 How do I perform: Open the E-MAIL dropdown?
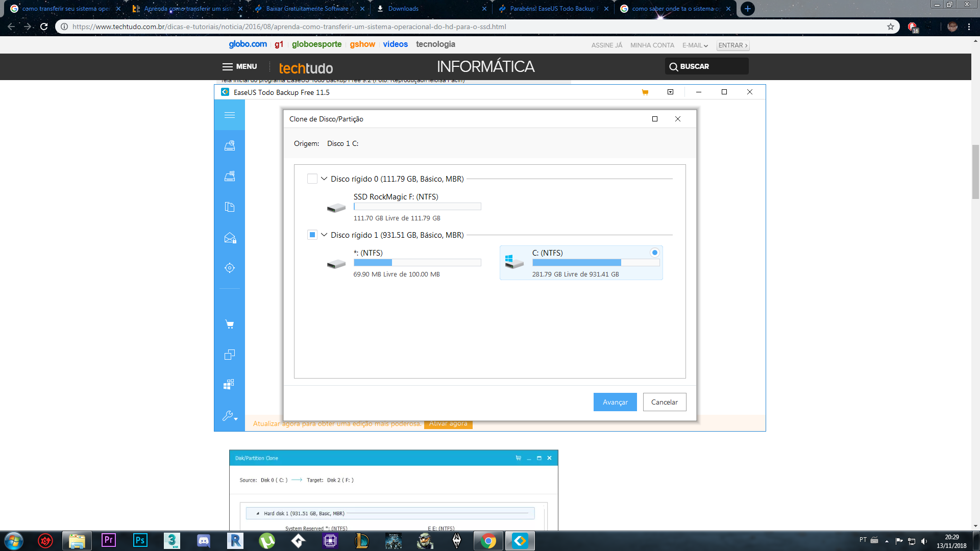click(x=695, y=45)
